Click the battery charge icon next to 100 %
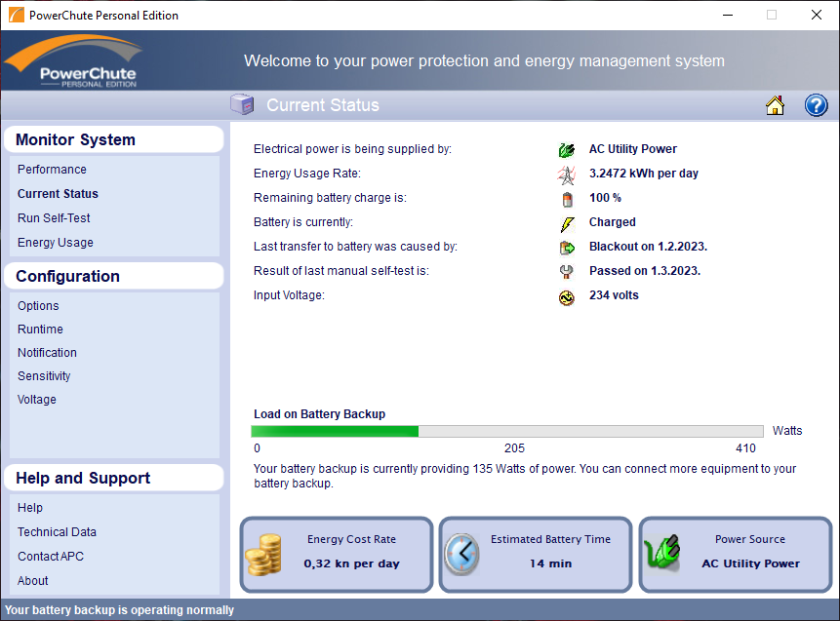The image size is (840, 621). 568,199
